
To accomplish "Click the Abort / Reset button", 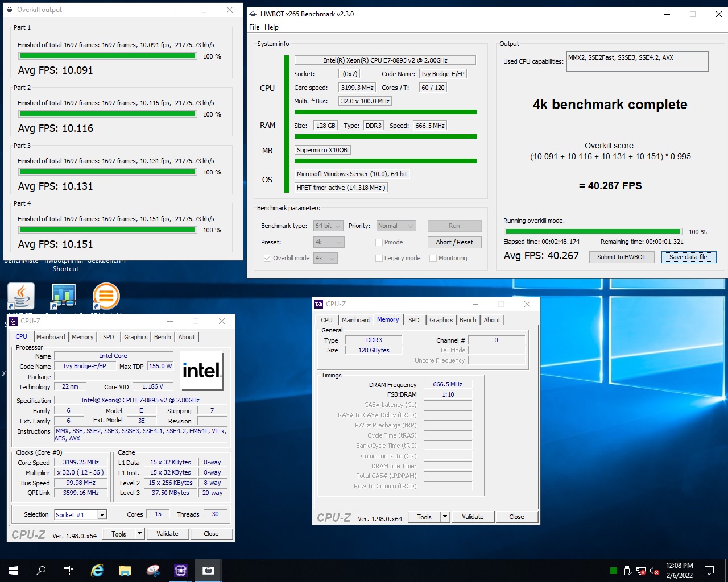I will (454, 242).
